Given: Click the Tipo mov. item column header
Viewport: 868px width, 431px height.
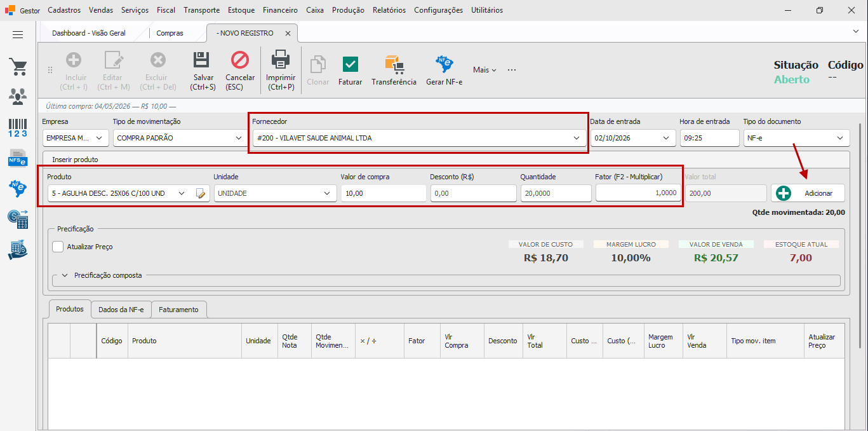Looking at the screenshot, I should click(x=765, y=341).
